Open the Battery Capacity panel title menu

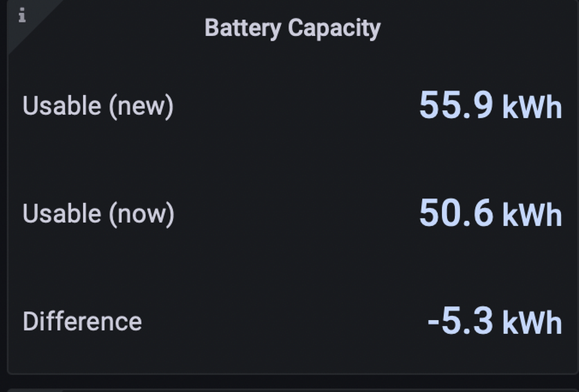pyautogui.click(x=292, y=28)
